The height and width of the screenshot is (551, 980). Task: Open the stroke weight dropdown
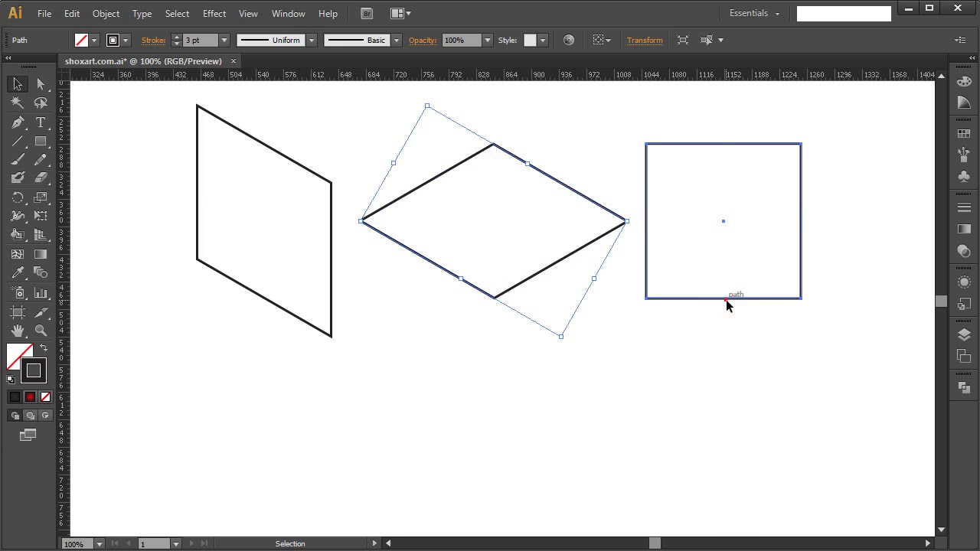(224, 41)
